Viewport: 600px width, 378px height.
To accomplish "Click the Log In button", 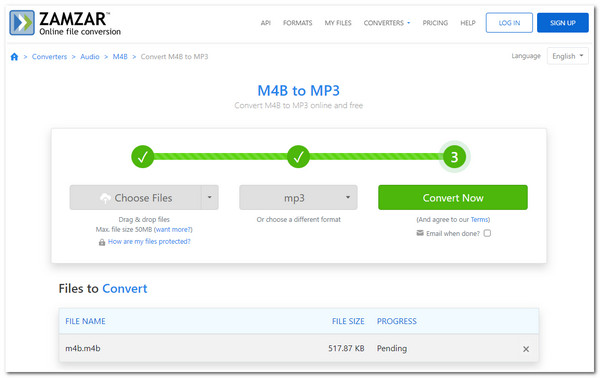I will tap(509, 23).
